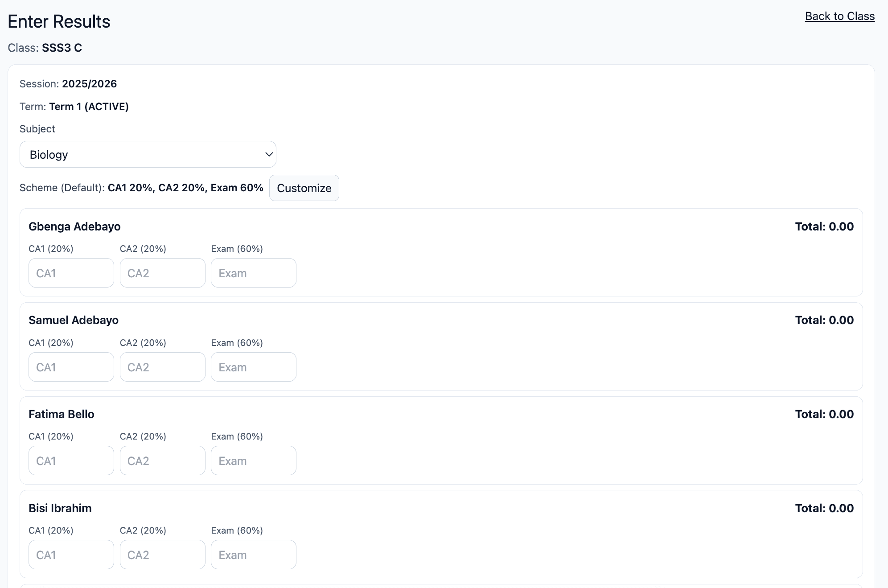Click the Exam field for Samuel Adebayo
This screenshot has height=588, width=888.
tap(253, 367)
